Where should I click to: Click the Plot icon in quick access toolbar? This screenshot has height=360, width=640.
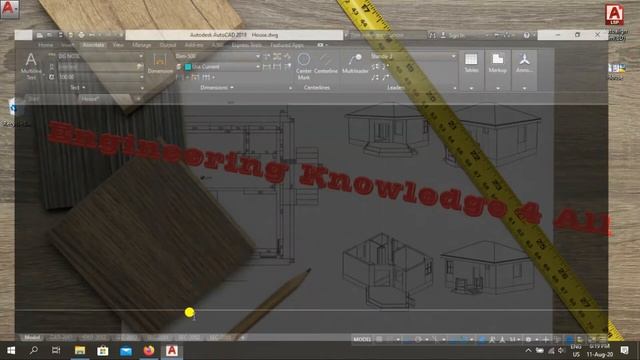[x=82, y=35]
